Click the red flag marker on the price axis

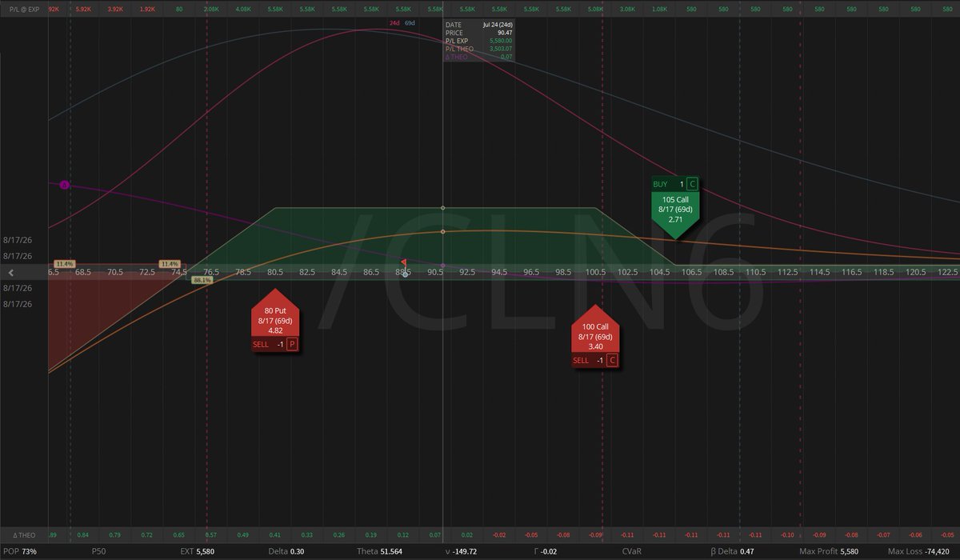coord(403,262)
